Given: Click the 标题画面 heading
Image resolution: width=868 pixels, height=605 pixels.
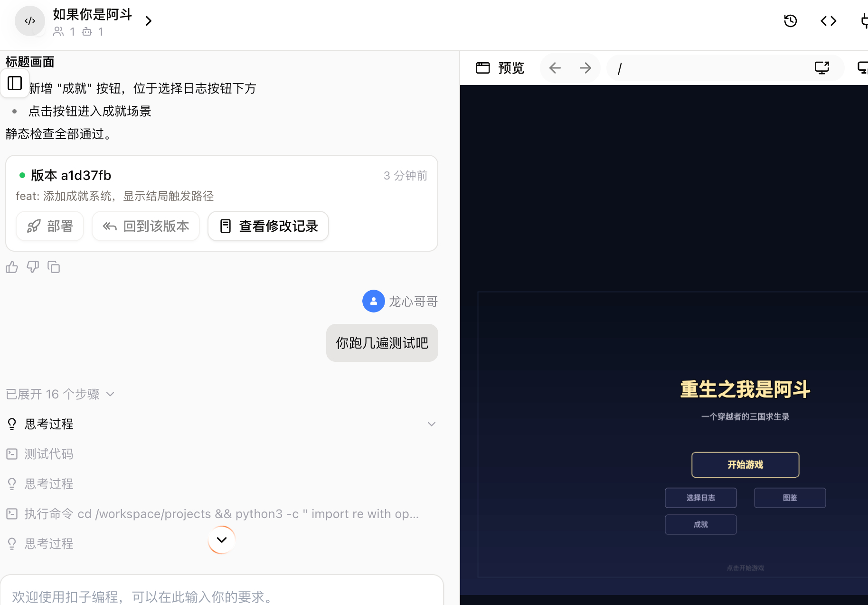Looking at the screenshot, I should tap(30, 62).
